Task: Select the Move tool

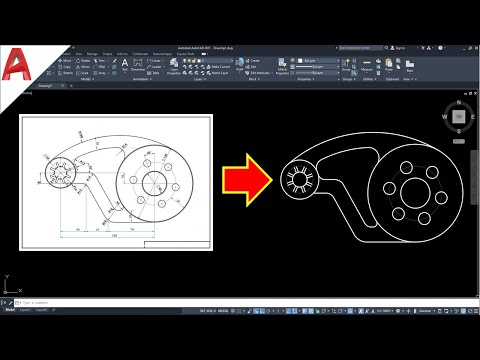Action: point(65,61)
